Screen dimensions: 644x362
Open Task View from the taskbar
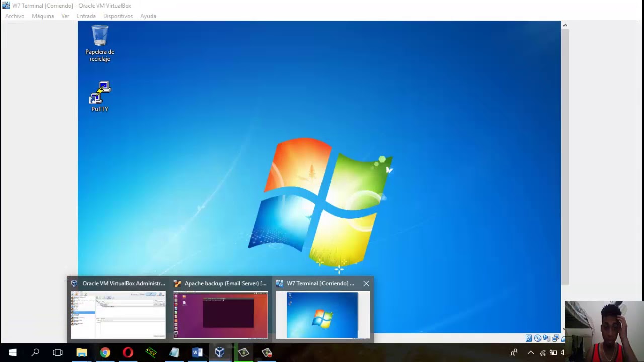point(58,353)
